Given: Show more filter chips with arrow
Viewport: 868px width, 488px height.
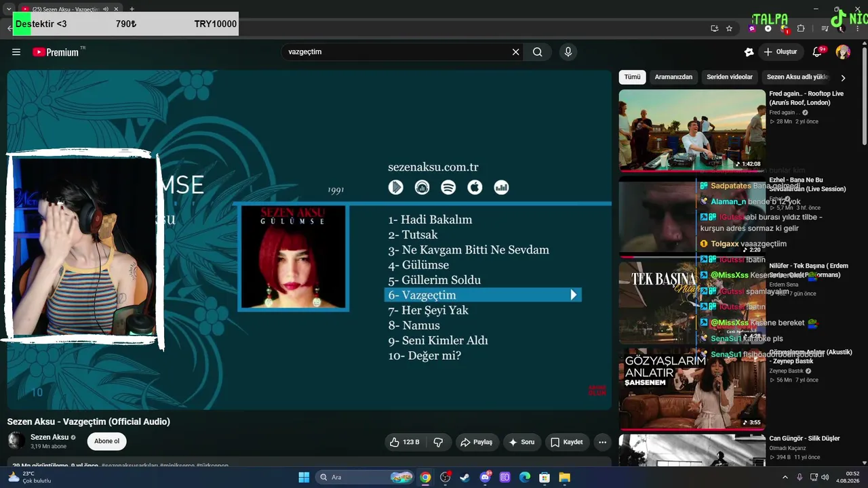Looking at the screenshot, I should 843,78.
